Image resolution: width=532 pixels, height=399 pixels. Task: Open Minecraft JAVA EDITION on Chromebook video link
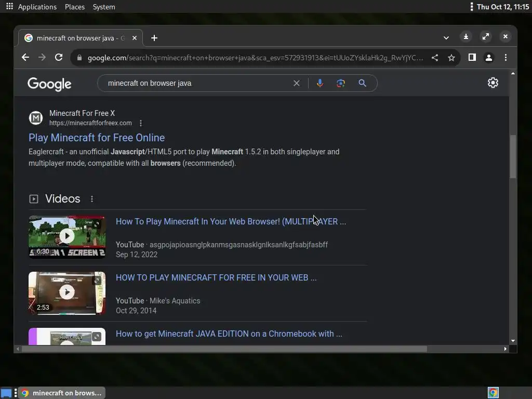coord(229,334)
